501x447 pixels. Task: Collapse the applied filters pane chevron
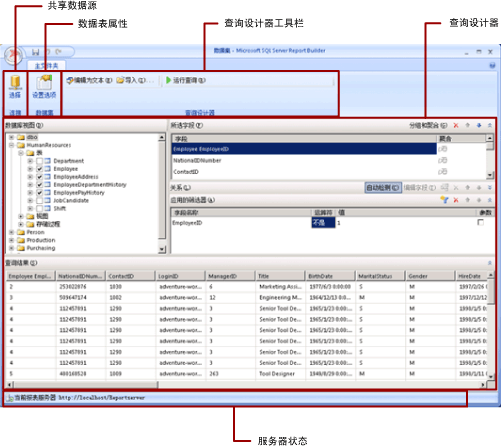[490, 200]
